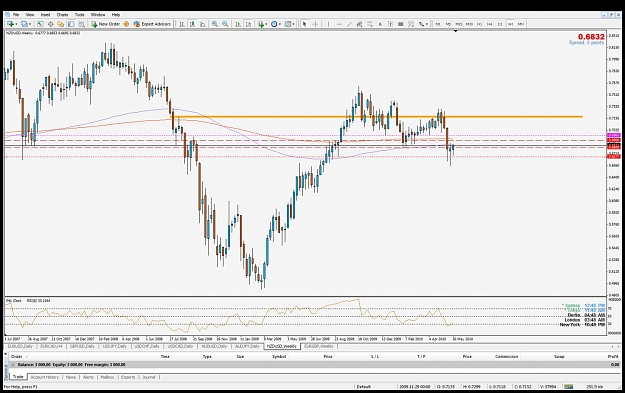Select the Cursor arrow tool
The height and width of the screenshot is (393, 625).
(305, 24)
